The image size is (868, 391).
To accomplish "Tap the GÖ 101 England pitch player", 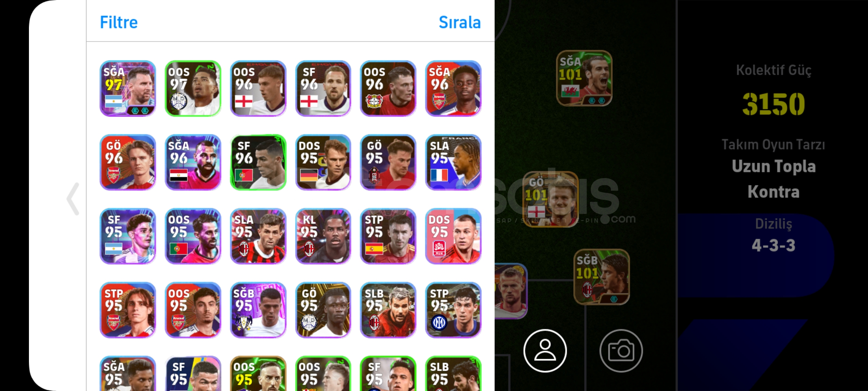I will pos(550,199).
